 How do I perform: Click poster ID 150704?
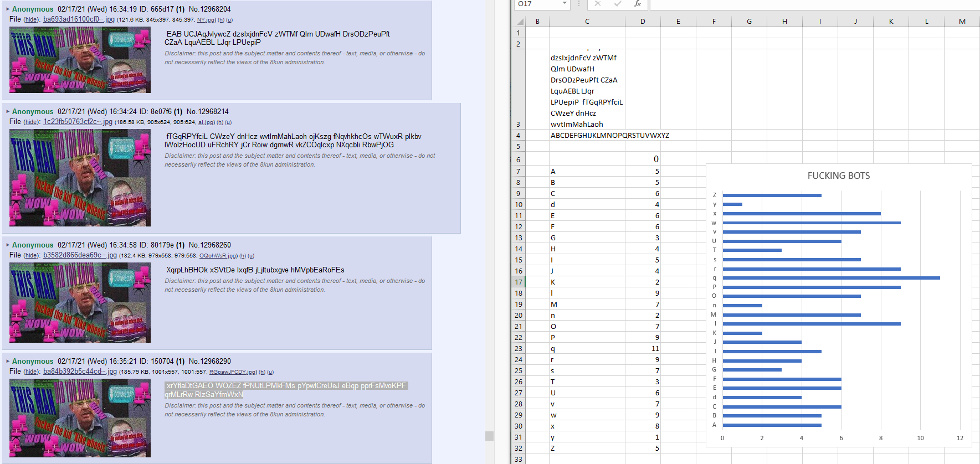coord(162,362)
